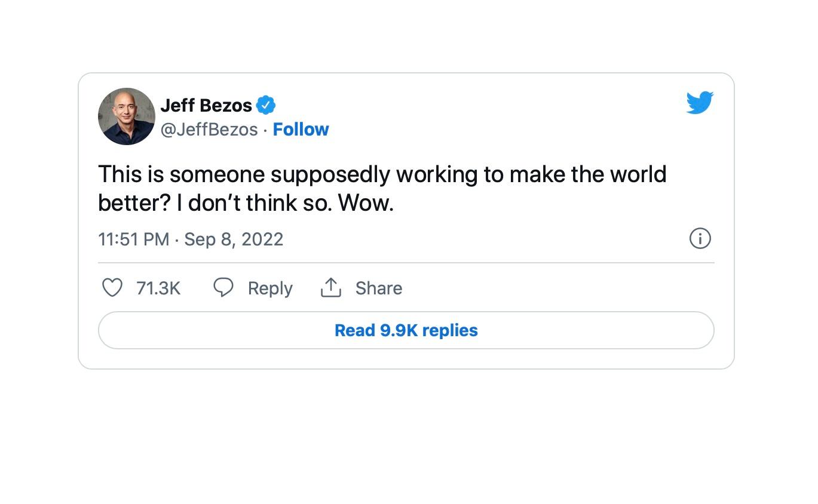The image size is (818, 504).
Task: Click the 71.3K like count
Action: coord(157,287)
